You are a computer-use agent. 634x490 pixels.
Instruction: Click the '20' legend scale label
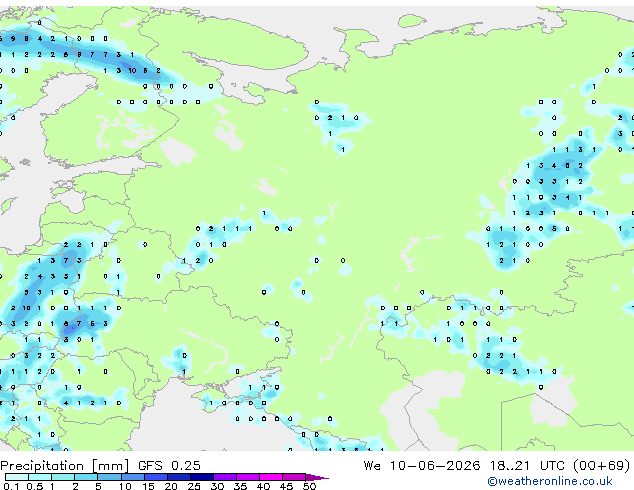point(171,486)
